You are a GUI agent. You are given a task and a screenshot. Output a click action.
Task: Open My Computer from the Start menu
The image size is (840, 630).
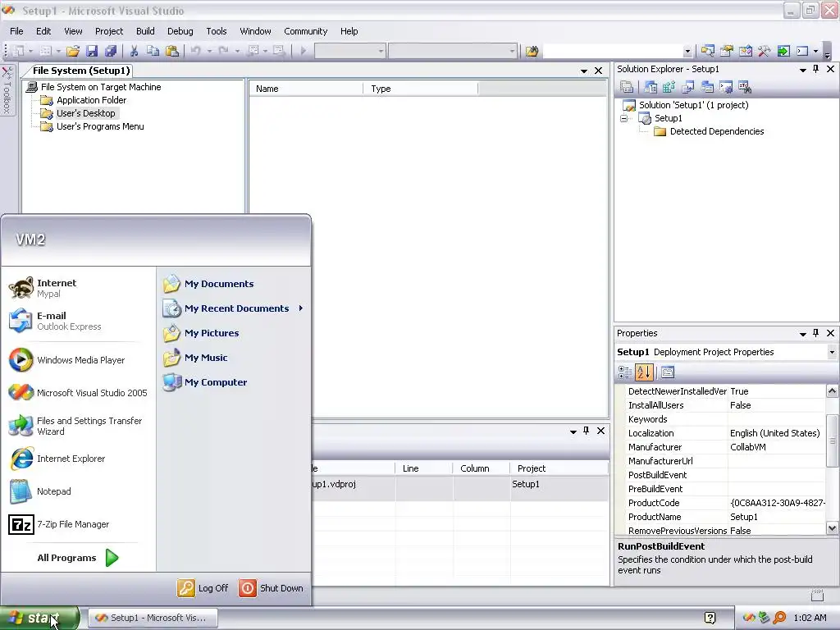tap(205, 382)
